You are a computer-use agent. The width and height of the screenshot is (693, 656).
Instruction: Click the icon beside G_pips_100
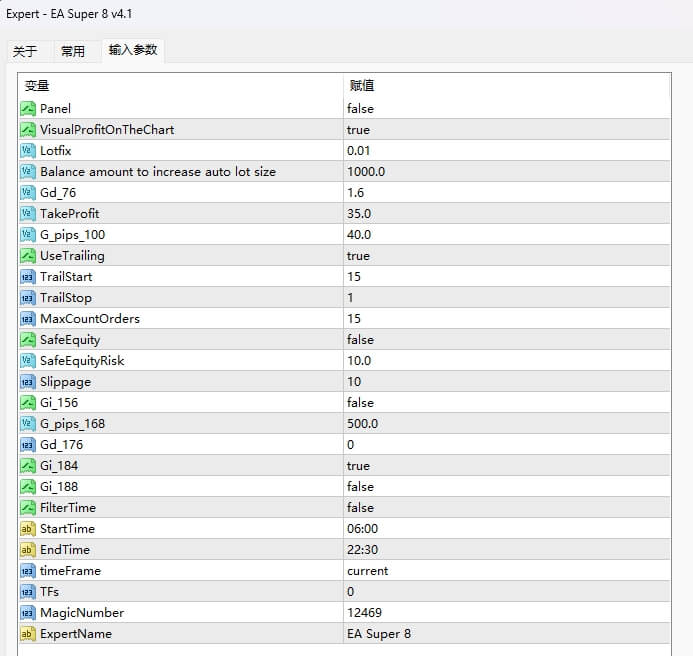pyautogui.click(x=27, y=235)
